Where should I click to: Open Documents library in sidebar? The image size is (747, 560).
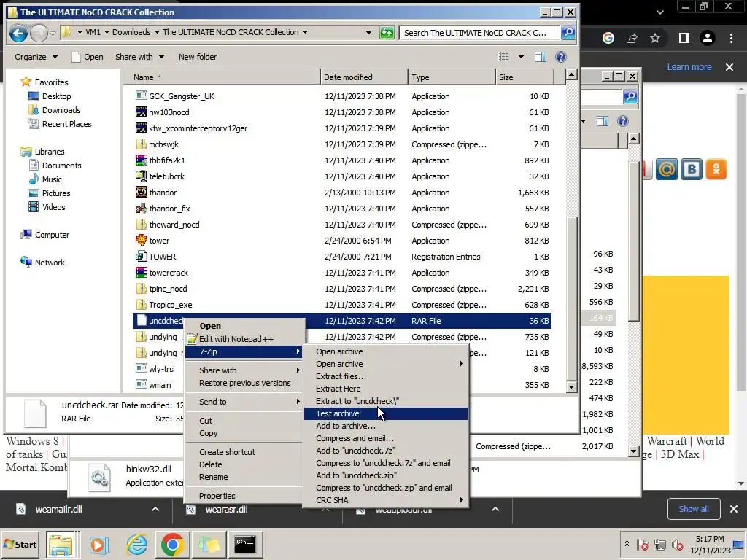[61, 166]
